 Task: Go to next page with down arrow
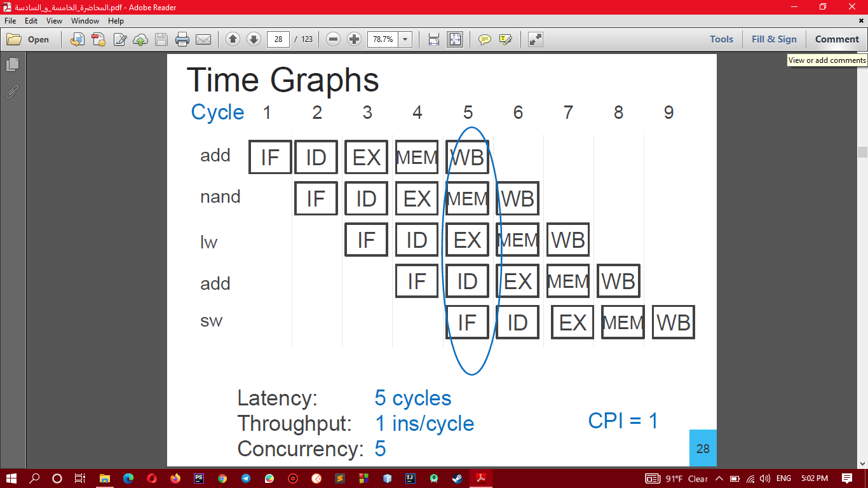(x=254, y=39)
